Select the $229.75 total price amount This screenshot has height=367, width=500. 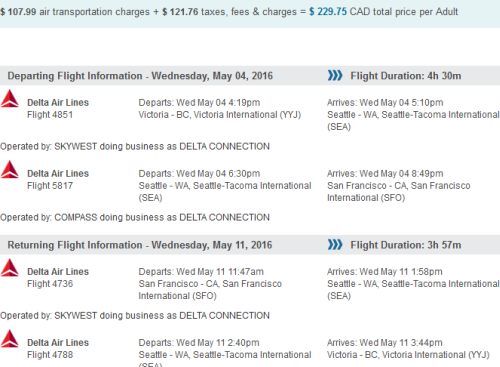click(328, 12)
